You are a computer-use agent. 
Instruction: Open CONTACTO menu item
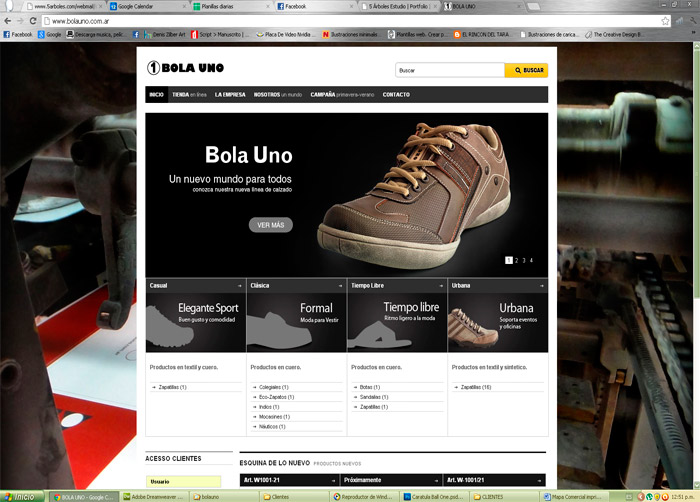coord(396,95)
